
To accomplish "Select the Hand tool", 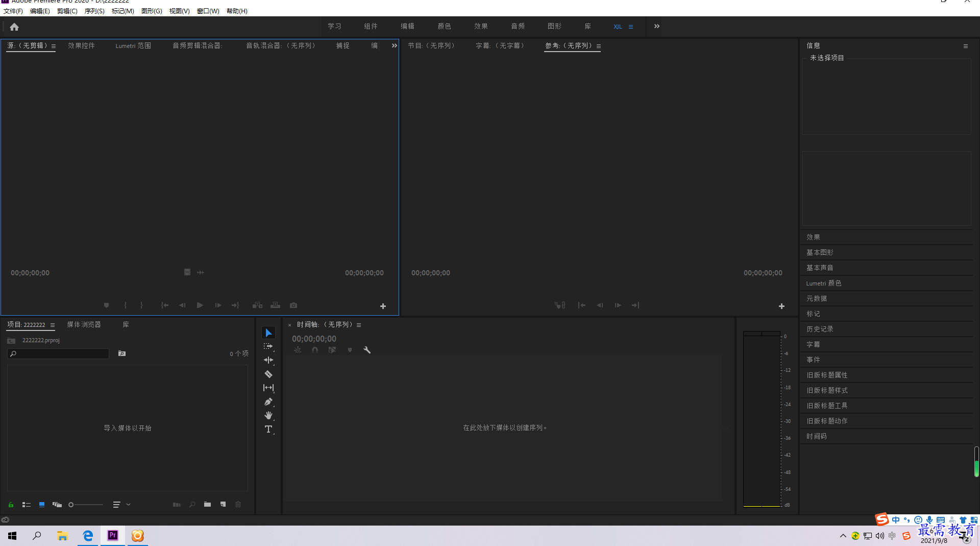I will pos(268,415).
